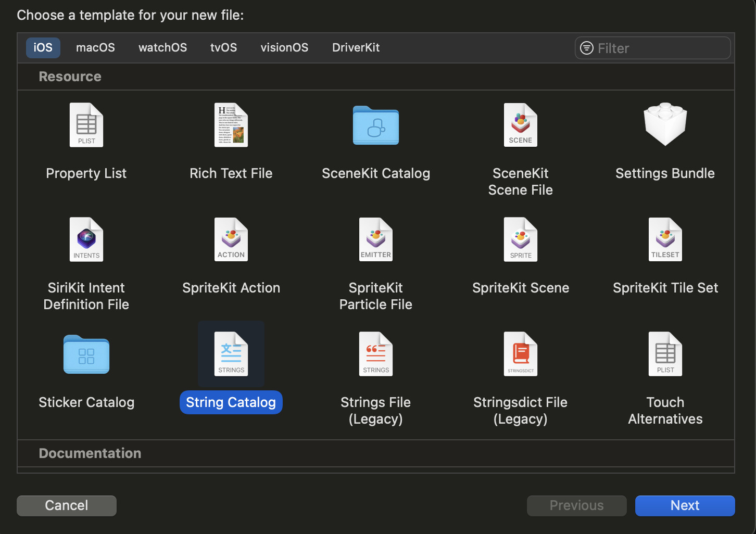
Task: Open the watchOS platform tab
Action: coord(163,48)
